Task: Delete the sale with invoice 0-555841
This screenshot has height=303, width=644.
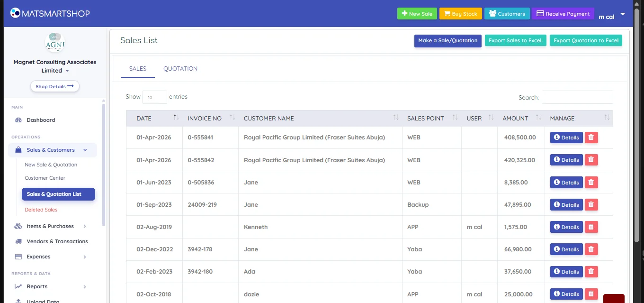Action: 591,138
